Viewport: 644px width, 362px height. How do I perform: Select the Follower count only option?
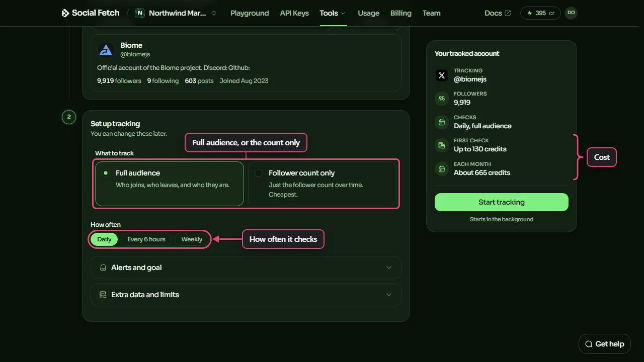pos(323,184)
